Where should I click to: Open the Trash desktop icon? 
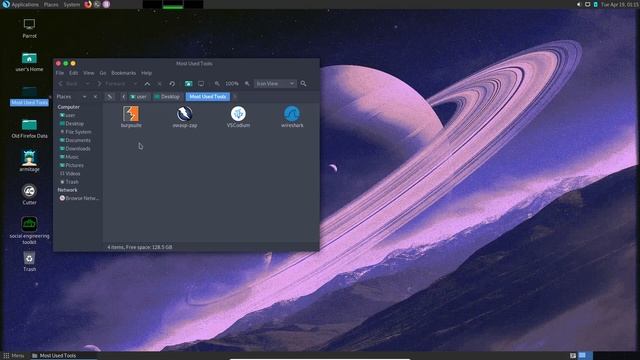click(x=29, y=262)
